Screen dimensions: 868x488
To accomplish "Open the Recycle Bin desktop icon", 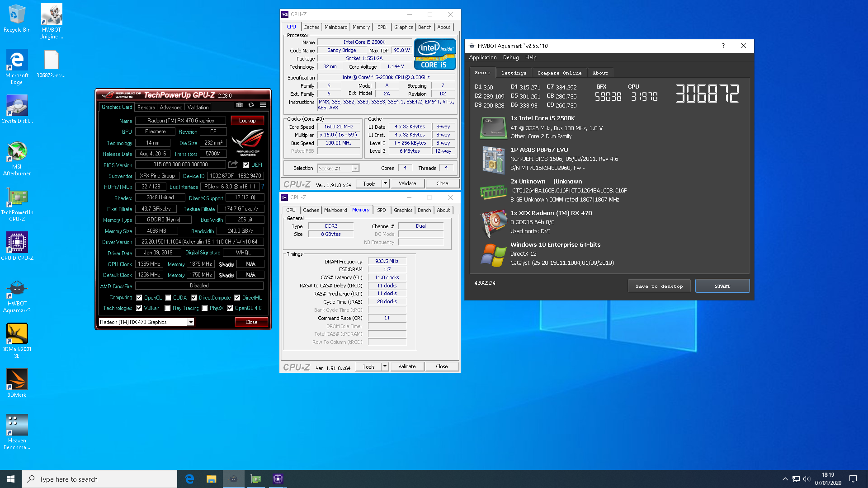I will [x=17, y=19].
